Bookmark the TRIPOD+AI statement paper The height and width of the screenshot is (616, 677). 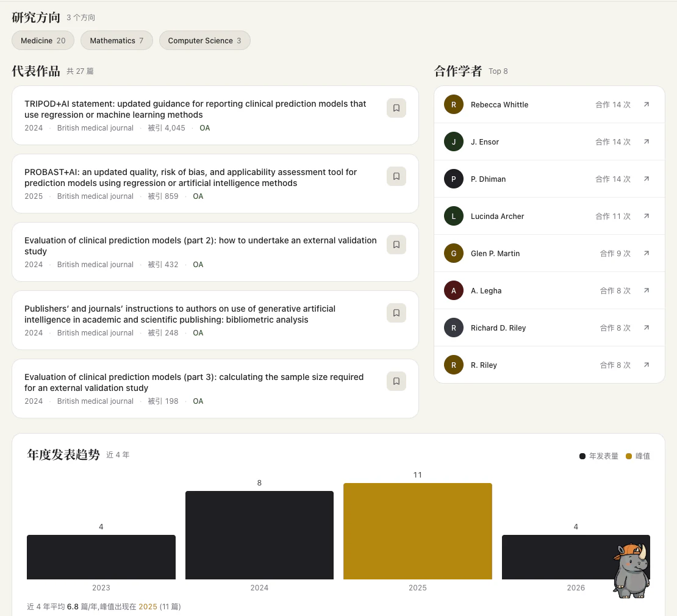click(x=396, y=108)
